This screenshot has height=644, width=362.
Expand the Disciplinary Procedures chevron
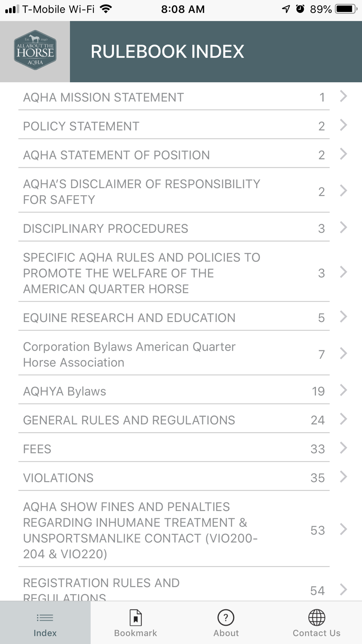tap(343, 228)
